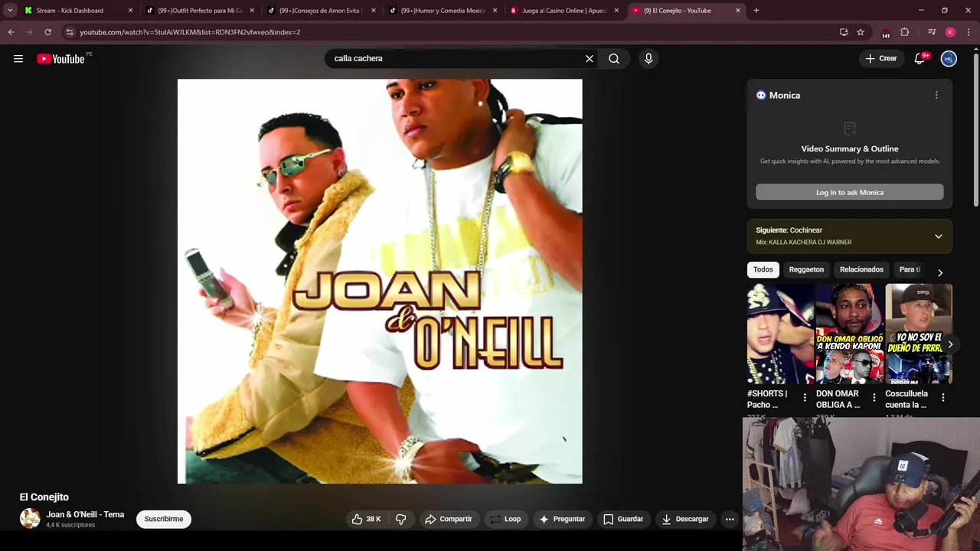Click the page vertical scrollbar
980x551 pixels.
(975, 130)
